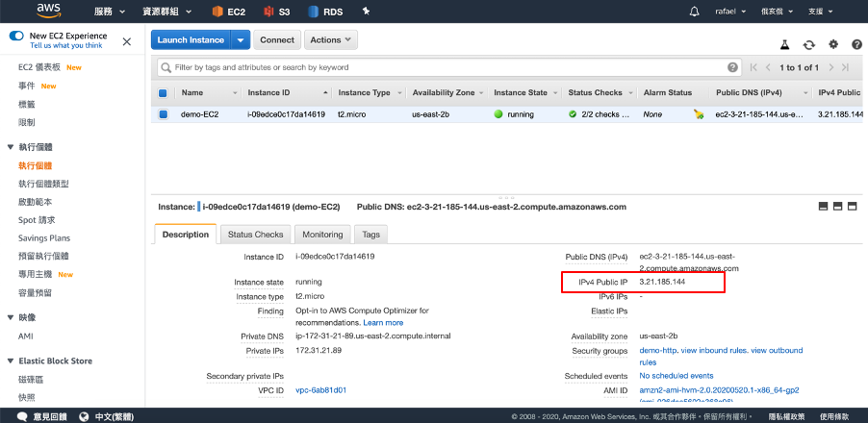This screenshot has height=423, width=868.
Task: Open the rafael account dropdown
Action: (x=730, y=12)
